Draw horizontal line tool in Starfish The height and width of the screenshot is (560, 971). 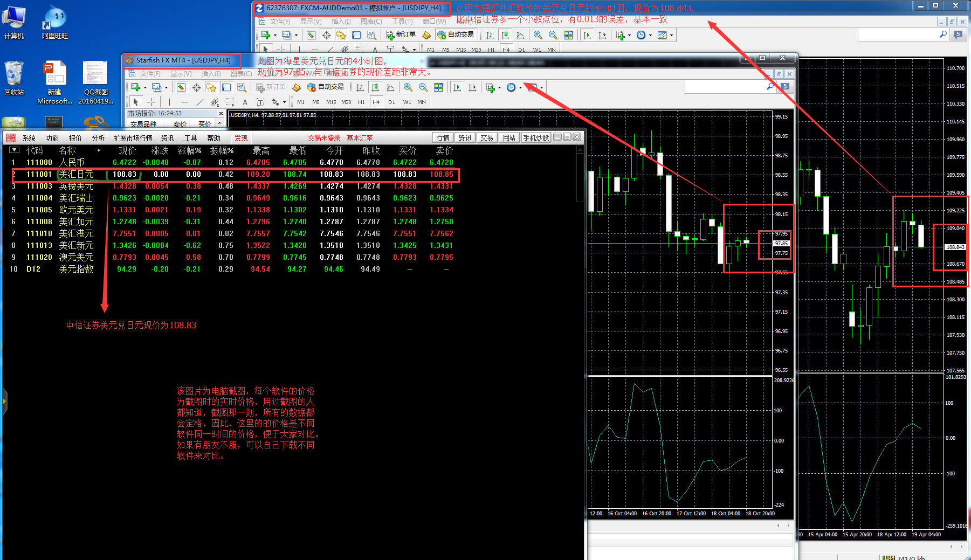point(185,102)
